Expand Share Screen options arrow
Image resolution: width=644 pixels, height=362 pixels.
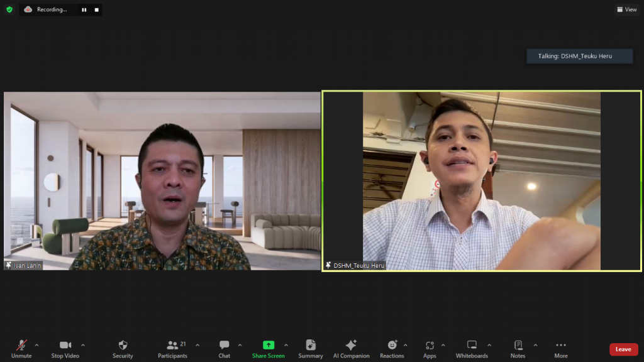coord(286,345)
